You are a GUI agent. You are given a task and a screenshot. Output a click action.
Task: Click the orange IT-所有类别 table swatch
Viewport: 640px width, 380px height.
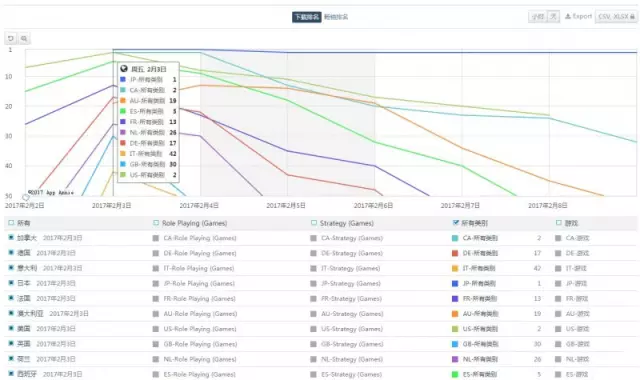455,268
